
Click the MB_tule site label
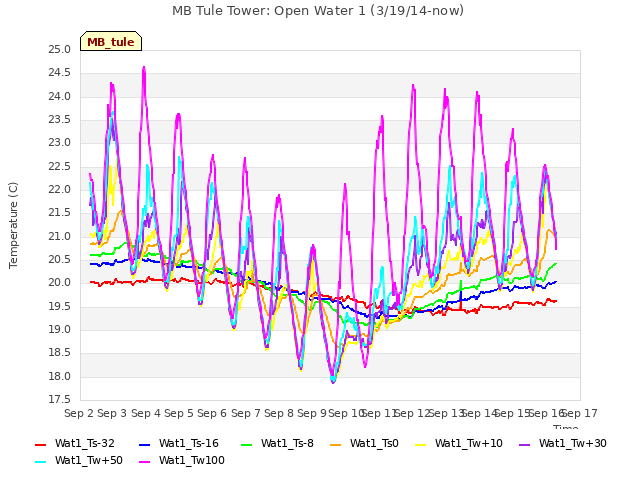click(111, 42)
